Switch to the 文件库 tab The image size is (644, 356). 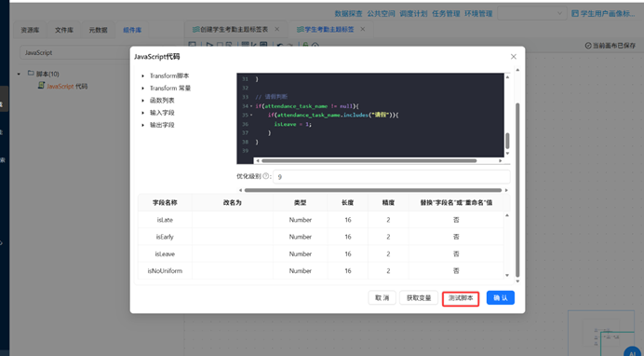pos(64,30)
